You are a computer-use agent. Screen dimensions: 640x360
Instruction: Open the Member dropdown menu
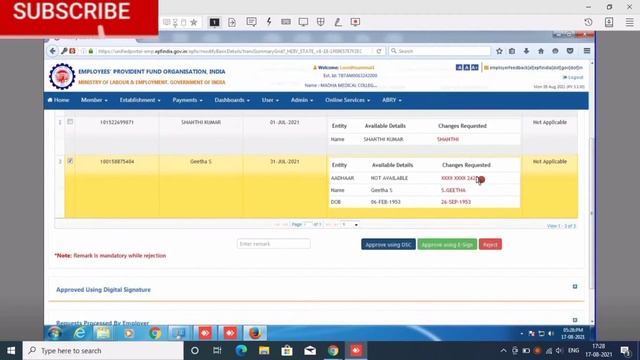(94, 100)
